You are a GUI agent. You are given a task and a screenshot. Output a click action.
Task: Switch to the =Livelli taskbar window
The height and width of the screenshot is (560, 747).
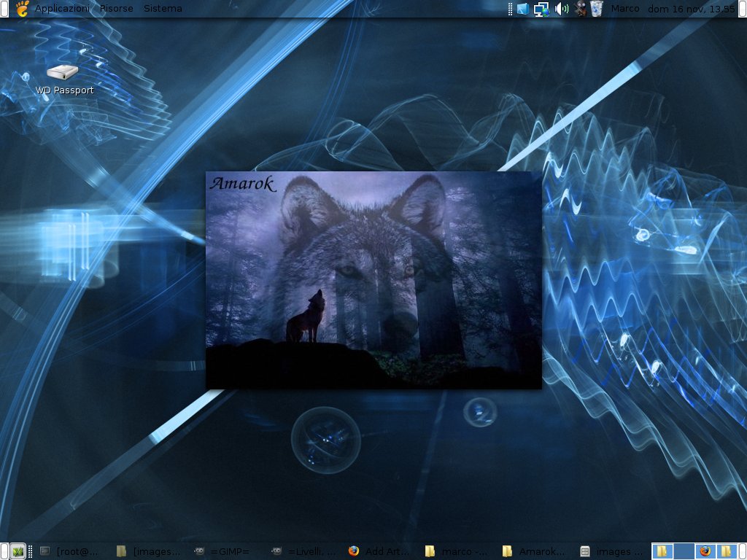point(304,551)
